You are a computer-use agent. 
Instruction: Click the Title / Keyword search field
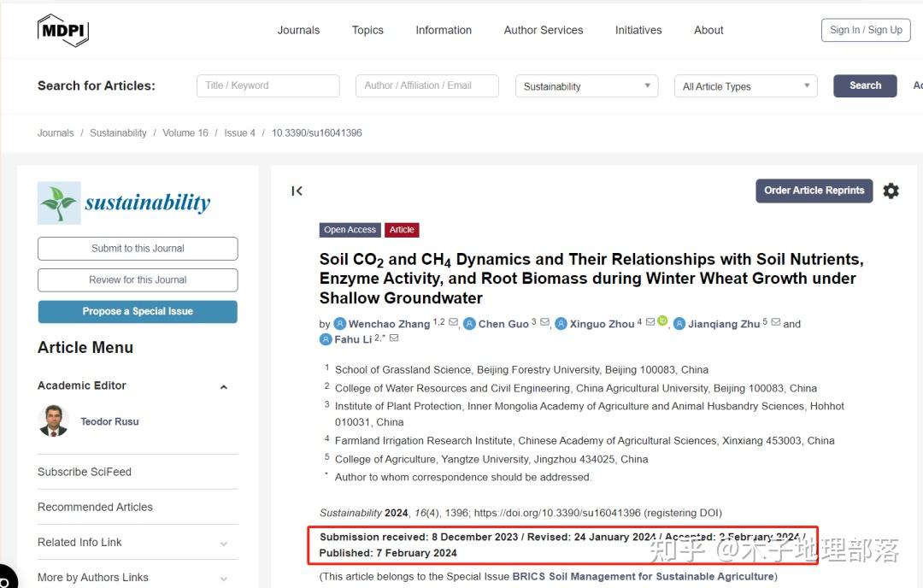pyautogui.click(x=267, y=85)
